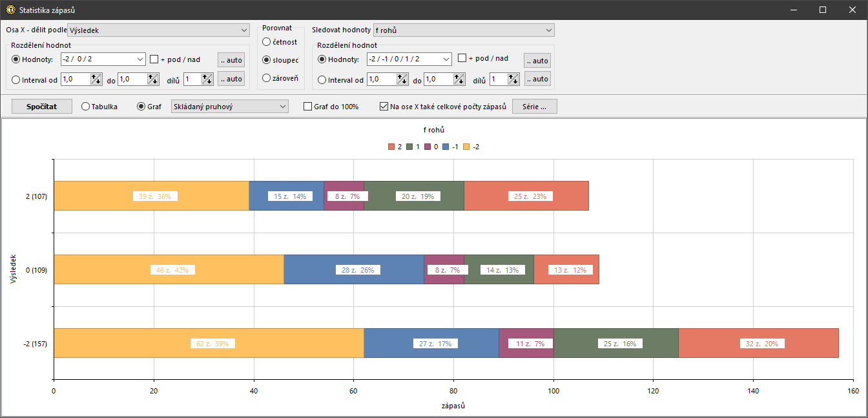Screen dimensions: 868x418
Task: Click the '14 z. 13%' bar label
Action: (x=502, y=270)
